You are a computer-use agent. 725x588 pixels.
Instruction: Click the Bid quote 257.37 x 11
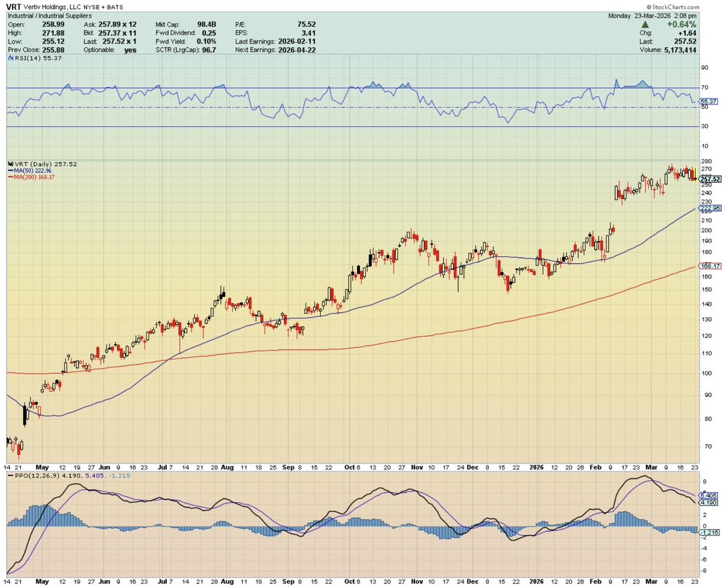click(117, 33)
